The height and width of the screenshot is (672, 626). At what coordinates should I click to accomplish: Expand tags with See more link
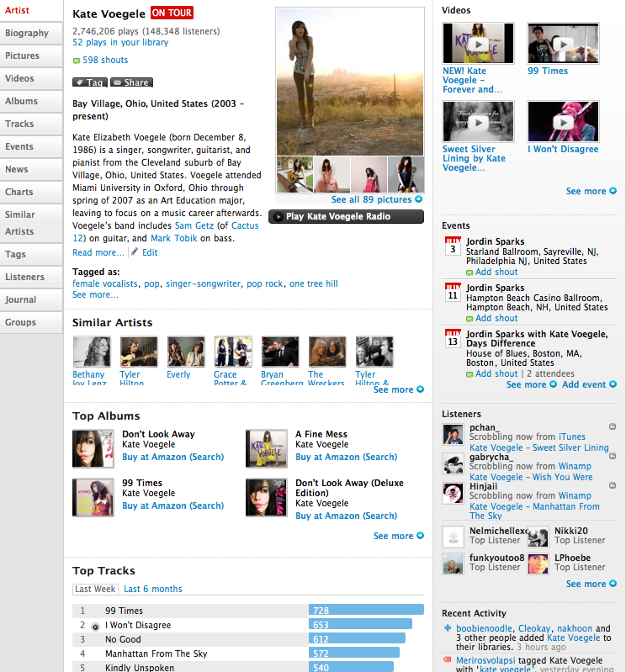[x=95, y=295]
